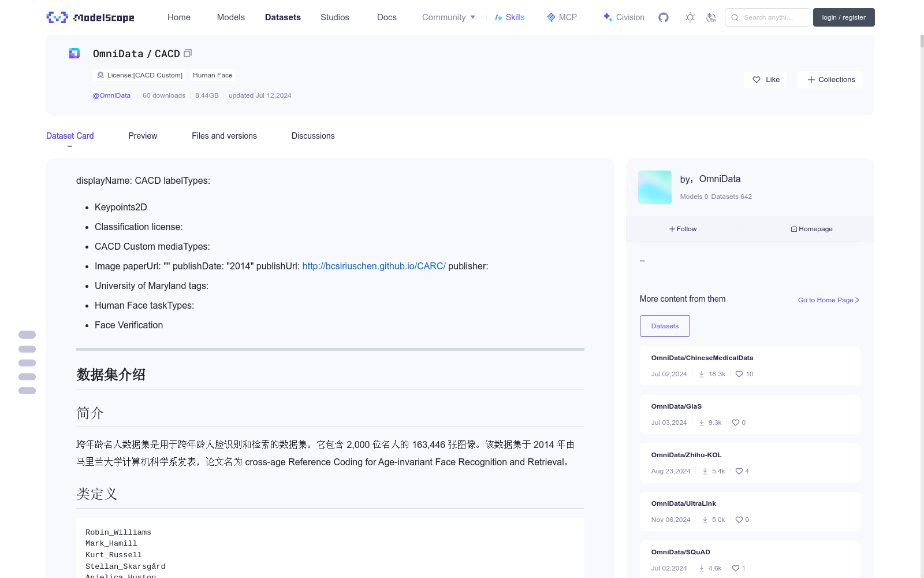Click heart icon on Zhihu-KOL card
This screenshot has width=924, height=578.
(739, 471)
